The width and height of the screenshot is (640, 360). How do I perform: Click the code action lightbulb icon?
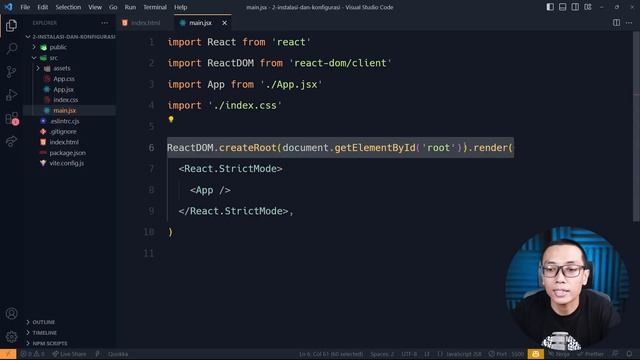171,119
